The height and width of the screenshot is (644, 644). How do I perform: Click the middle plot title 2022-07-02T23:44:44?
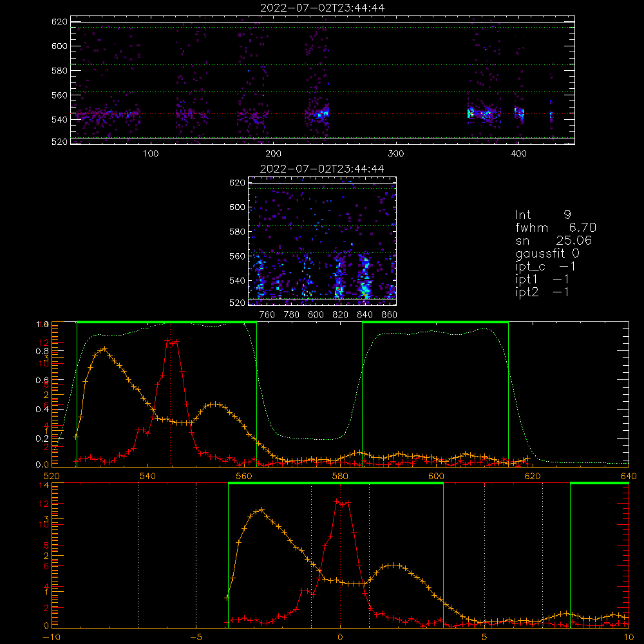click(322, 169)
